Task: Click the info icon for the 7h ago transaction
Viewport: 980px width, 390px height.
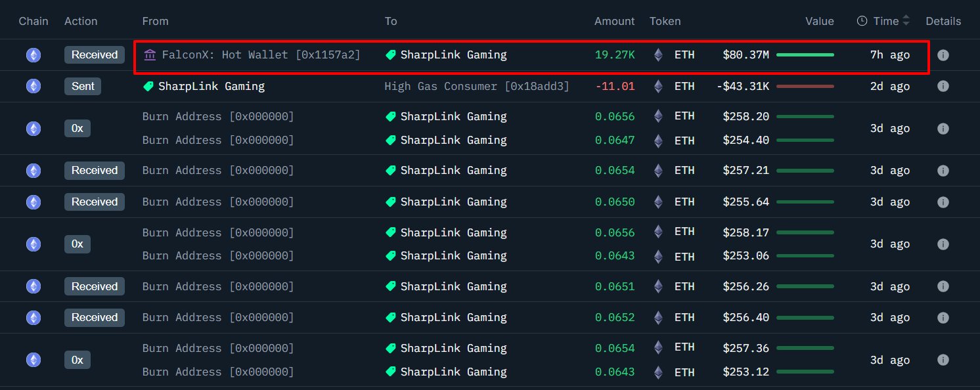Action: tap(943, 55)
